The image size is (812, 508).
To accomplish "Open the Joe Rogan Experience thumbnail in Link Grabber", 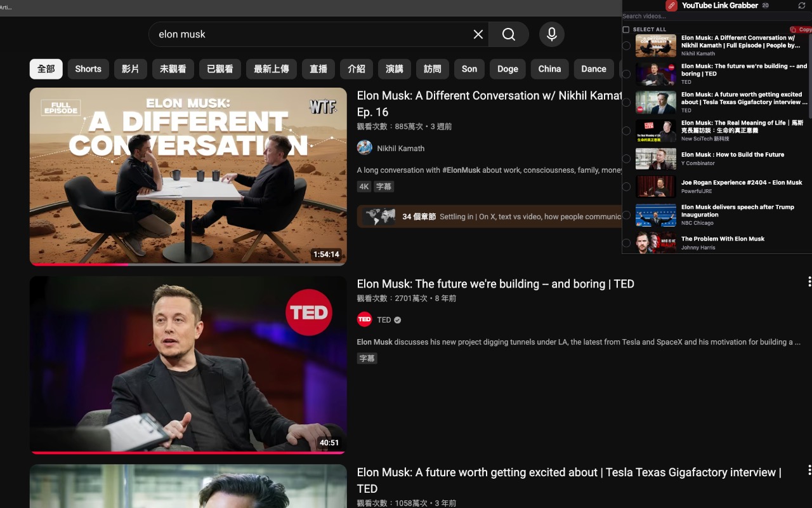I will tap(655, 186).
